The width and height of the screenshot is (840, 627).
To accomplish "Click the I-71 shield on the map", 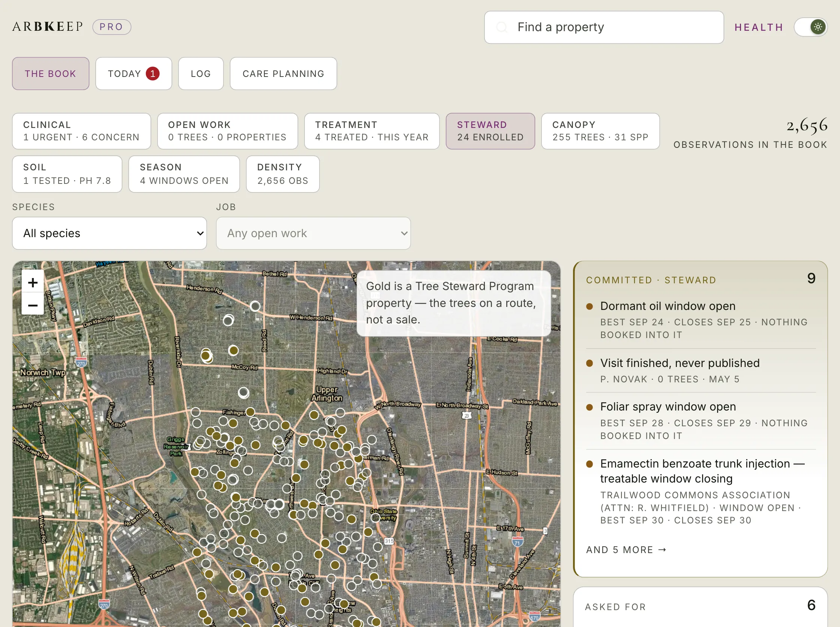I will [x=517, y=542].
